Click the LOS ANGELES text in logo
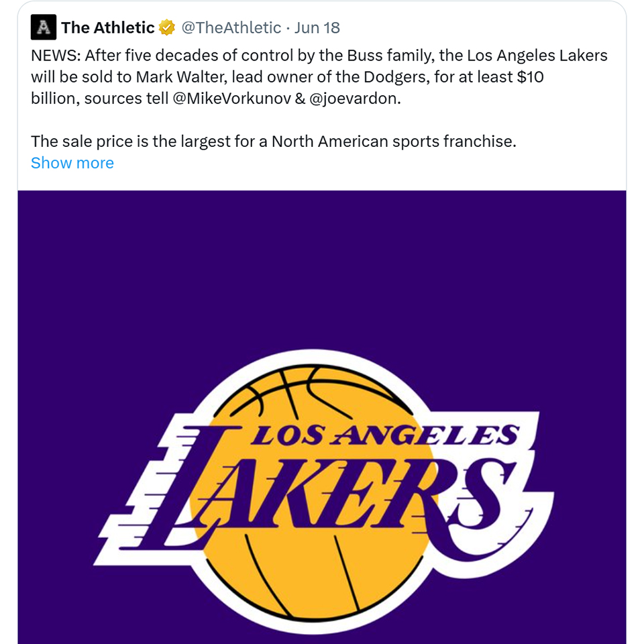Image resolution: width=644 pixels, height=644 pixels. point(384,437)
